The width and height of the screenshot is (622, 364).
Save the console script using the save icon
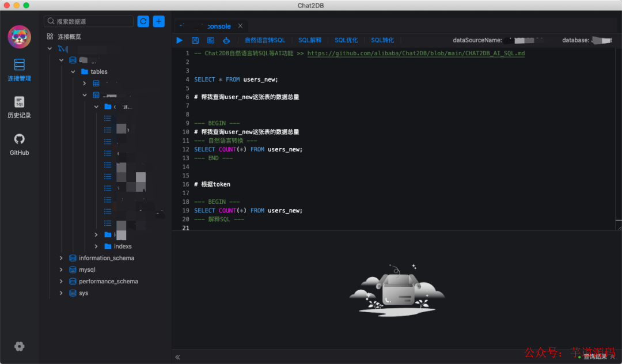click(x=195, y=40)
